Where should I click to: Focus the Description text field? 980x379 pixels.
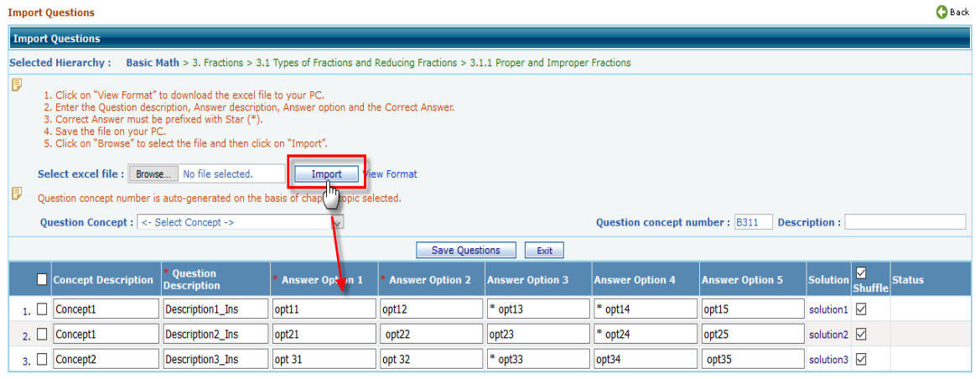[x=905, y=223]
